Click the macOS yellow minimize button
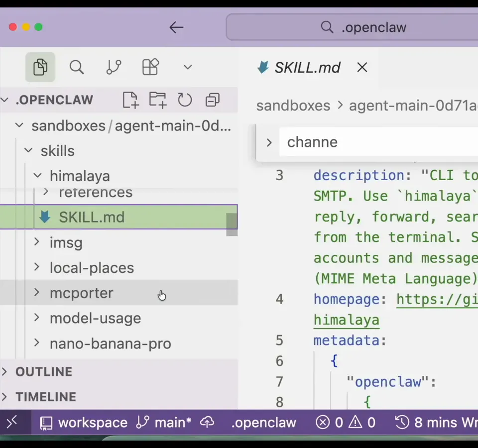 click(x=26, y=27)
